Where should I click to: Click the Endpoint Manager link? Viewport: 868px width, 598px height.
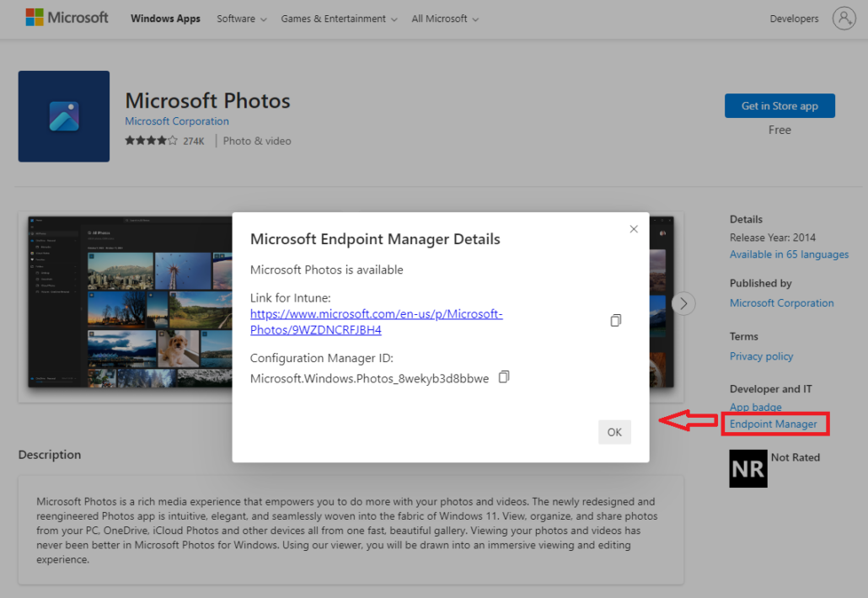click(774, 424)
